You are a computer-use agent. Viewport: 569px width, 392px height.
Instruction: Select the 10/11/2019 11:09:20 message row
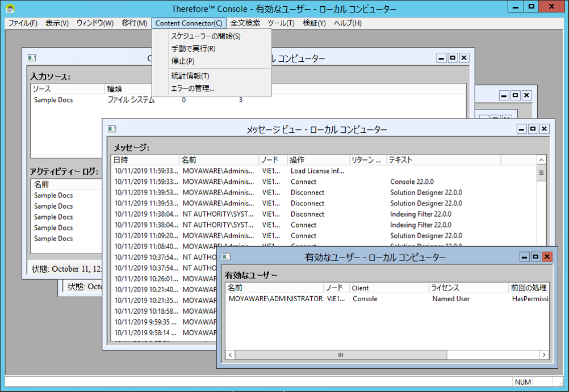point(323,235)
